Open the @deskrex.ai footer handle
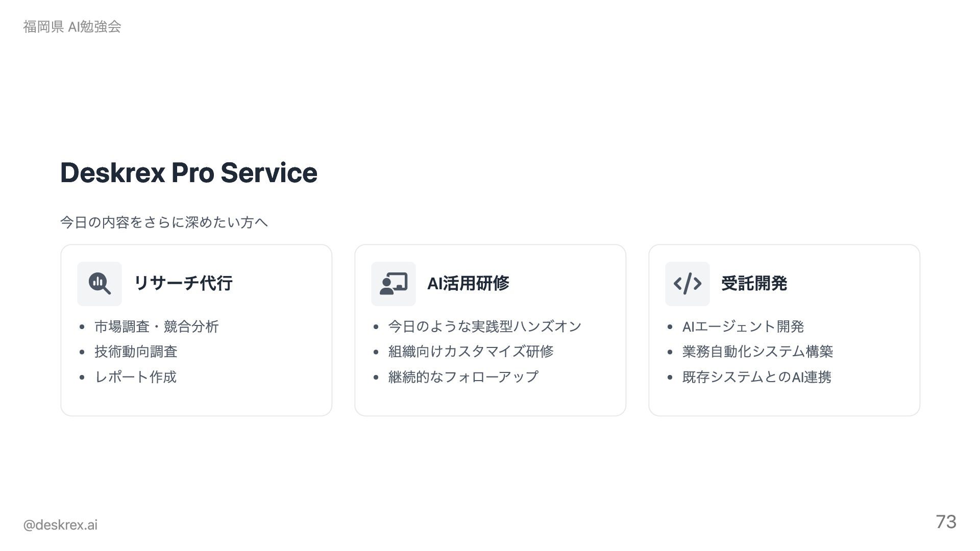The image size is (980, 551). 60,525
